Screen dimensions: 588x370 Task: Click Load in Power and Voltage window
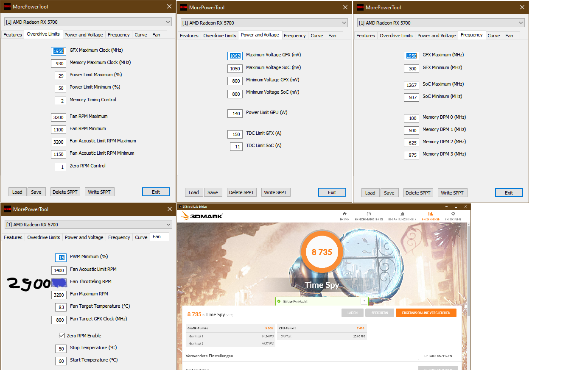pos(194,192)
